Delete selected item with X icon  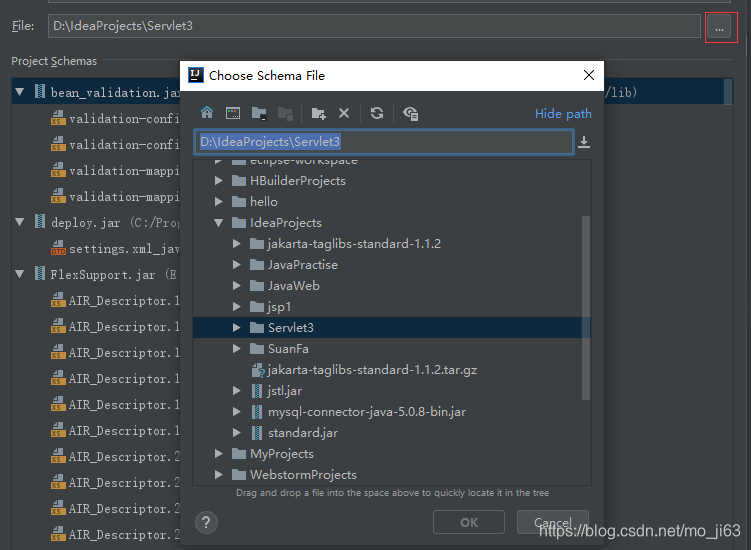tap(344, 113)
